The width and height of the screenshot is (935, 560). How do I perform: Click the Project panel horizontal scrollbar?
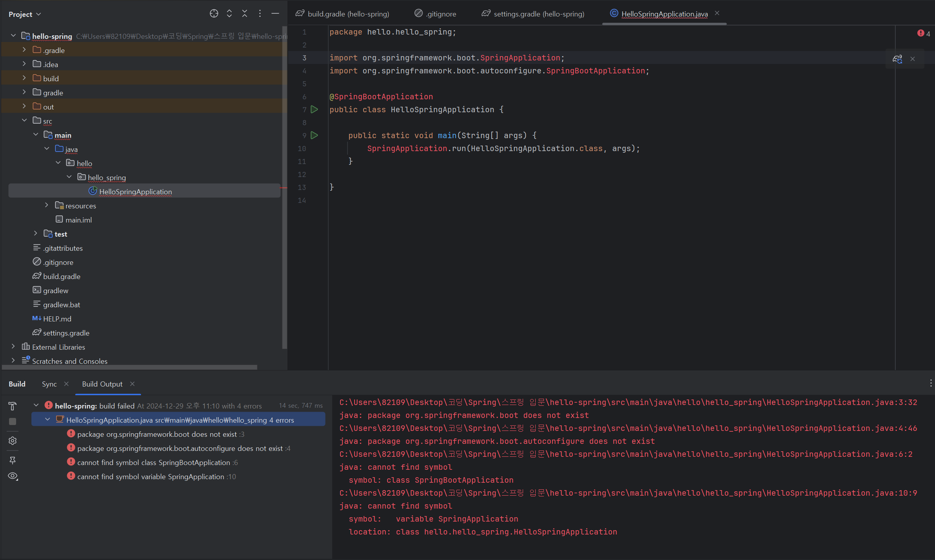point(130,367)
